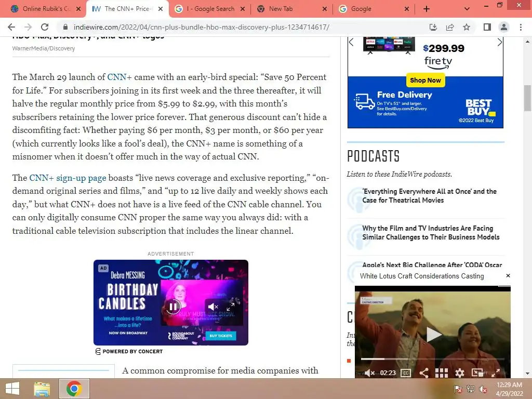
Task: Toggle the floating video mini-player dock
Action: click(477, 373)
